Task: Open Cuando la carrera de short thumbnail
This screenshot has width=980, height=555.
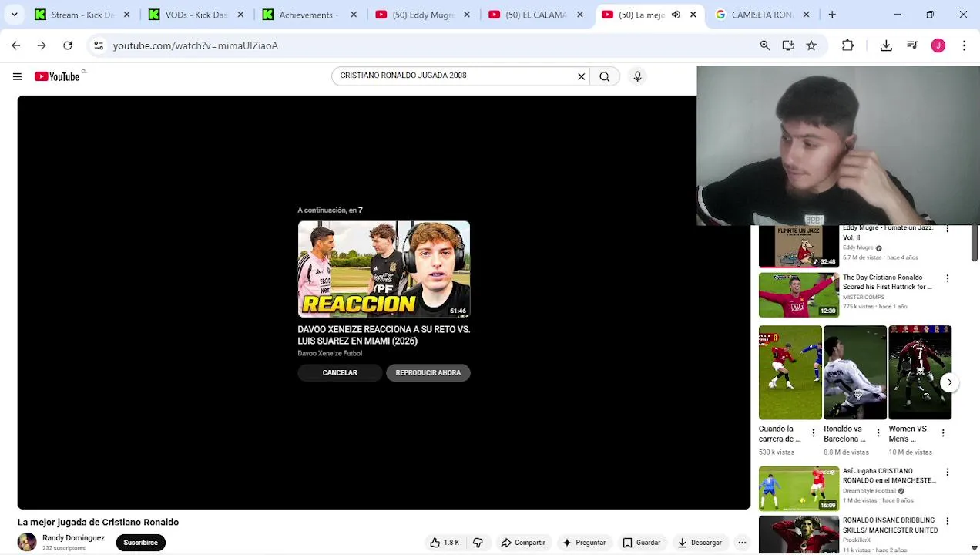Action: tap(790, 372)
